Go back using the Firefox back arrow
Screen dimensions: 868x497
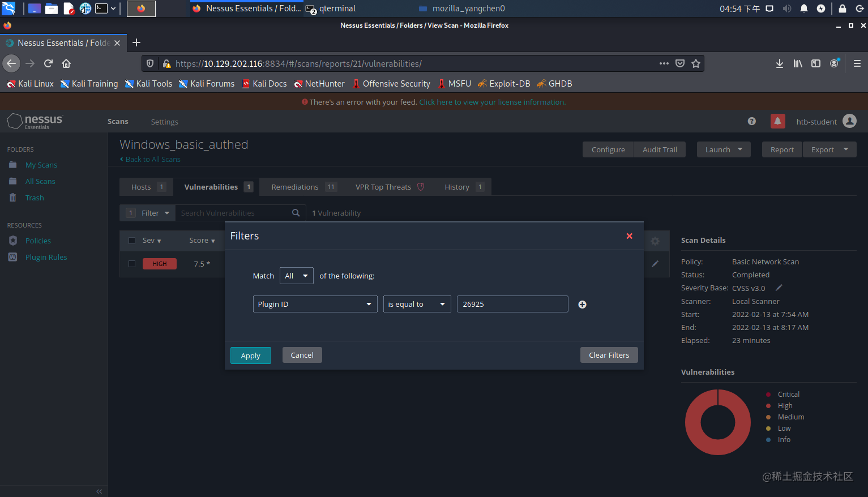[11, 63]
